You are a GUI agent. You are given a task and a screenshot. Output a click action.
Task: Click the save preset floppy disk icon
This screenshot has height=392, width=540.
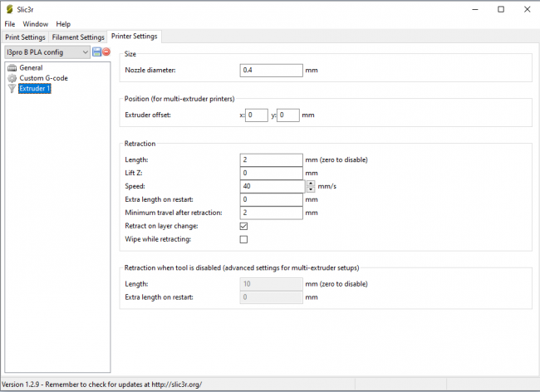coord(97,52)
